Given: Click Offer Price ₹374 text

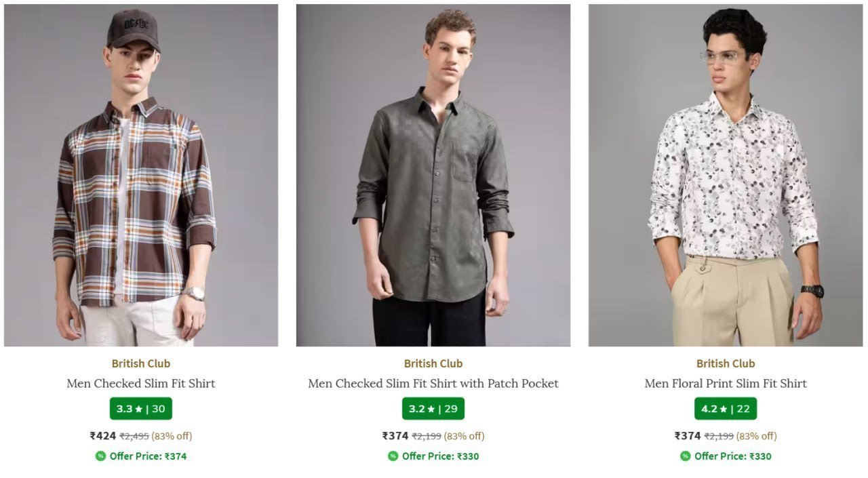Looking at the screenshot, I should pyautogui.click(x=148, y=456).
